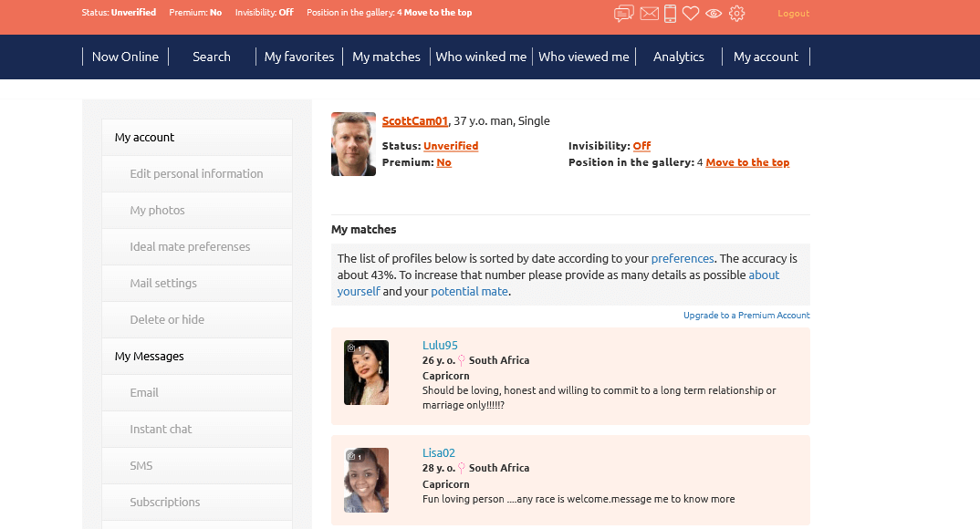The image size is (980, 529).
Task: Click the Unverified status link beside the profile photo
Action: [451, 146]
